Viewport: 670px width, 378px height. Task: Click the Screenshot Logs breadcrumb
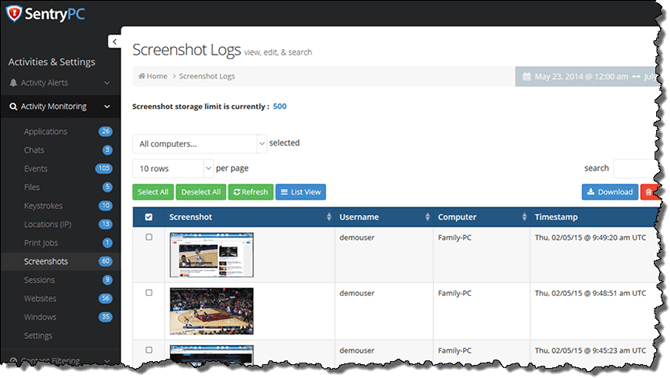tap(207, 76)
